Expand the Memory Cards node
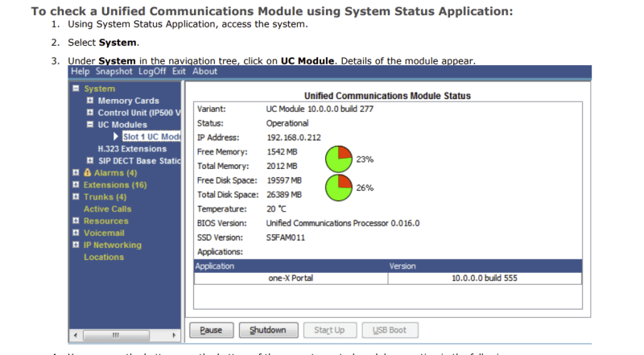 90,101
